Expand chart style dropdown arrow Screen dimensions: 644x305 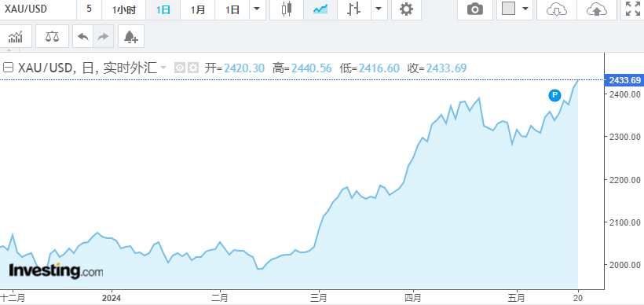pos(379,9)
